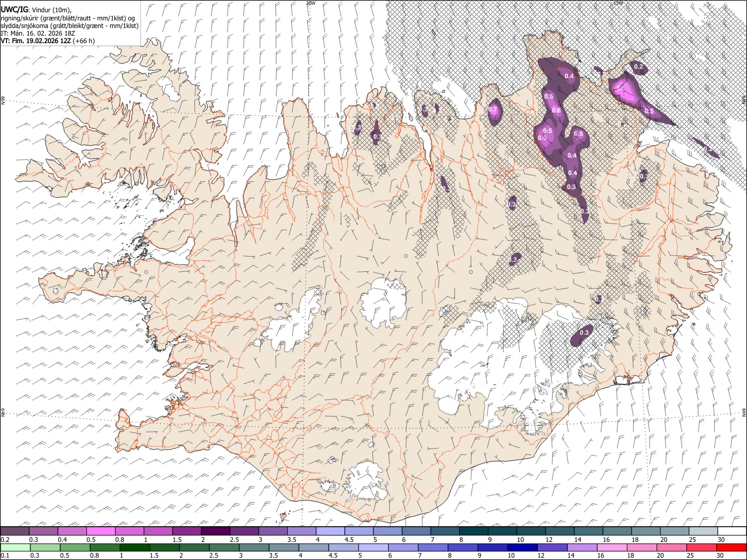Click the "rigning/skúrir (grænt/blátt/rautt" legend description line
747x560 pixels.
pos(68,18)
